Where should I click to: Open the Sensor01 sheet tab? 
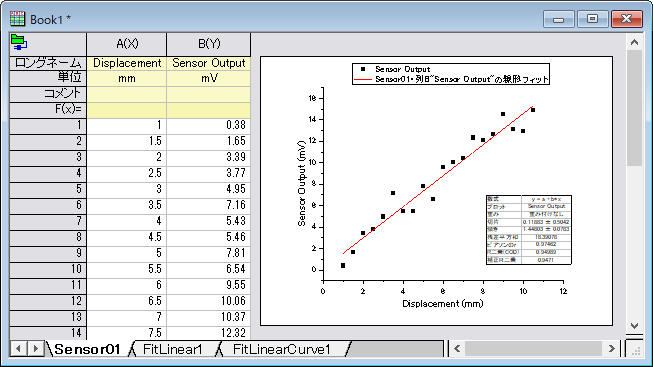click(x=87, y=349)
